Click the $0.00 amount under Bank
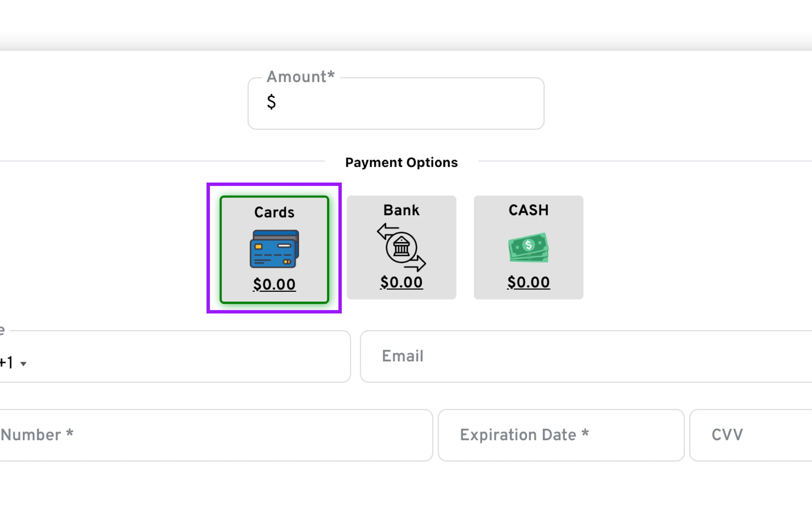 click(401, 282)
